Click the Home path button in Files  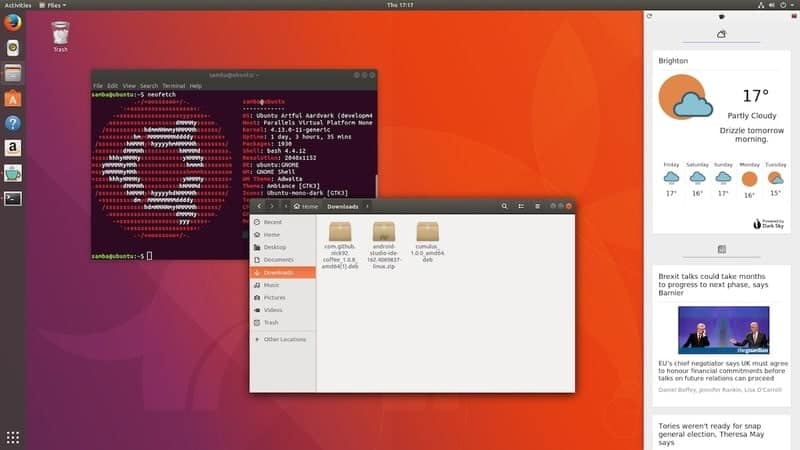tap(306, 206)
